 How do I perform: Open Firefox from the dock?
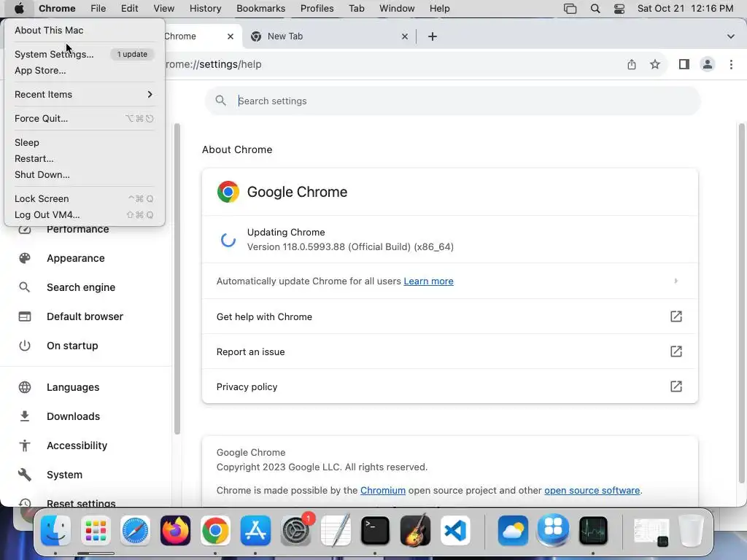[175, 531]
